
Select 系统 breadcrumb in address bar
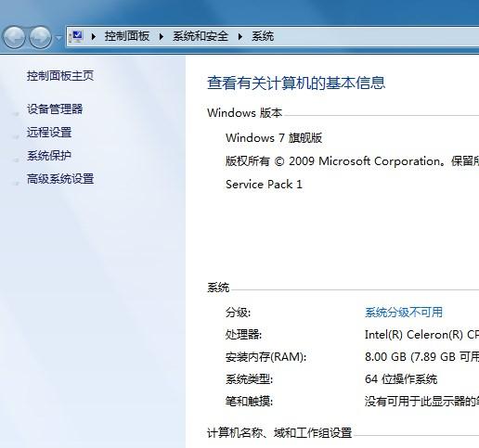click(263, 36)
